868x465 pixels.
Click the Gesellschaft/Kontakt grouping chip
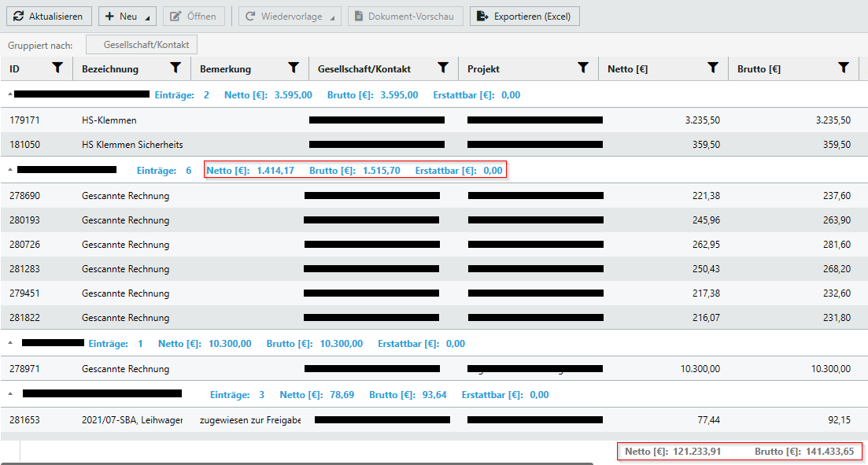click(142, 45)
